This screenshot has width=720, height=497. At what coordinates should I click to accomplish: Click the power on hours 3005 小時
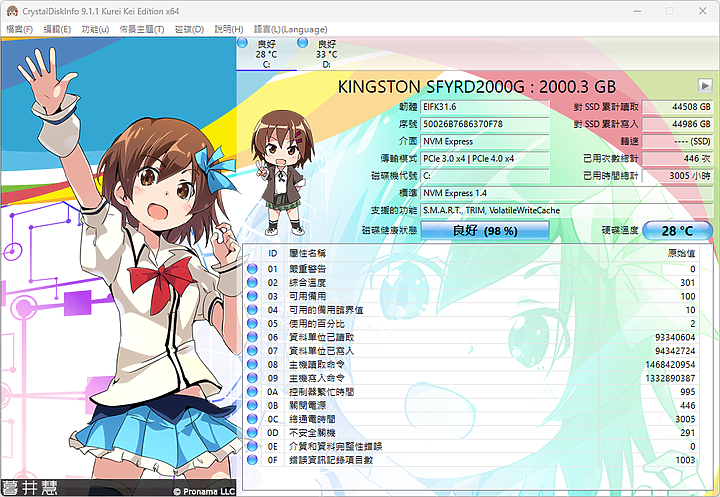point(677,176)
